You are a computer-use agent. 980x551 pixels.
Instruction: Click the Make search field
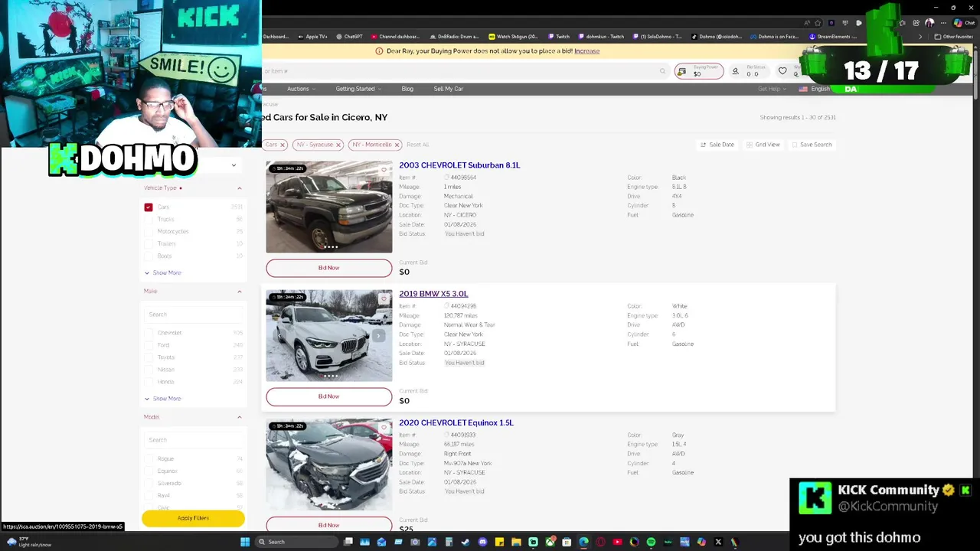pyautogui.click(x=193, y=315)
